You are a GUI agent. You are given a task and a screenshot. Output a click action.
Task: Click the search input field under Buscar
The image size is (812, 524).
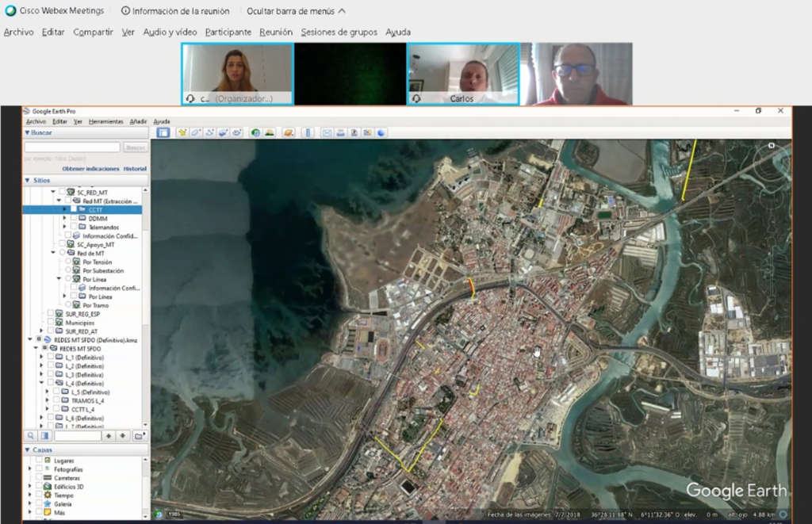(x=72, y=147)
